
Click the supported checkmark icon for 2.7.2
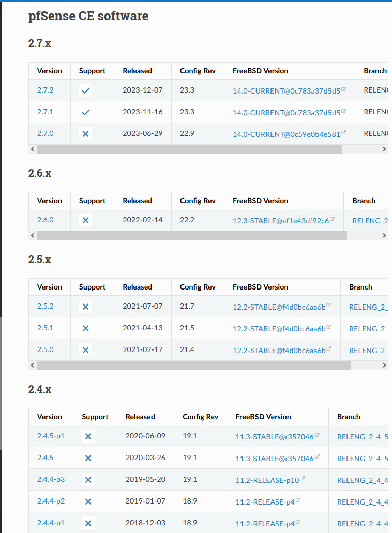(86, 90)
